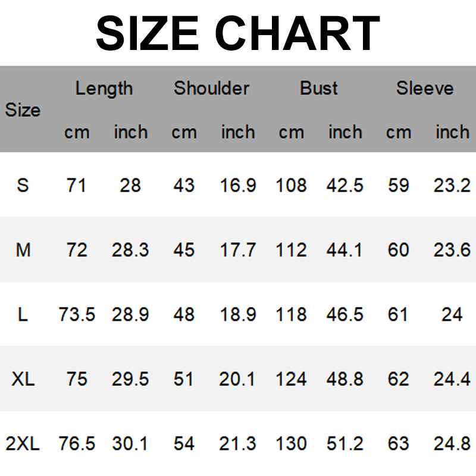This screenshot has width=476, height=476.
Task: Click the 2XL size row label
Action: tap(23, 443)
